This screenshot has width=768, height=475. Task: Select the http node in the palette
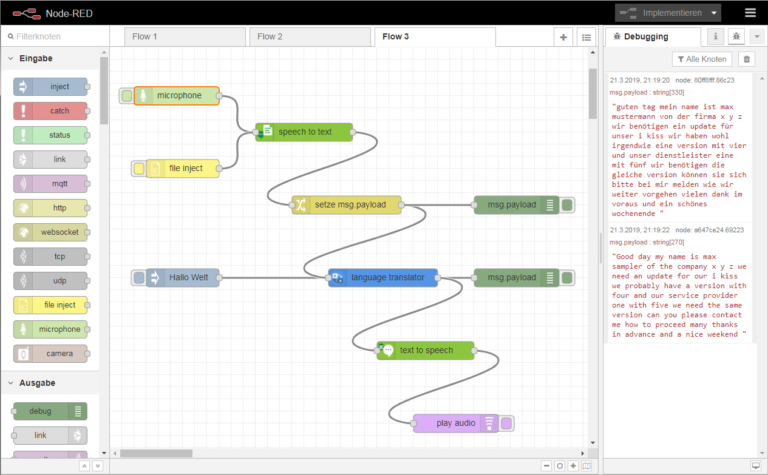pyautogui.click(x=50, y=208)
